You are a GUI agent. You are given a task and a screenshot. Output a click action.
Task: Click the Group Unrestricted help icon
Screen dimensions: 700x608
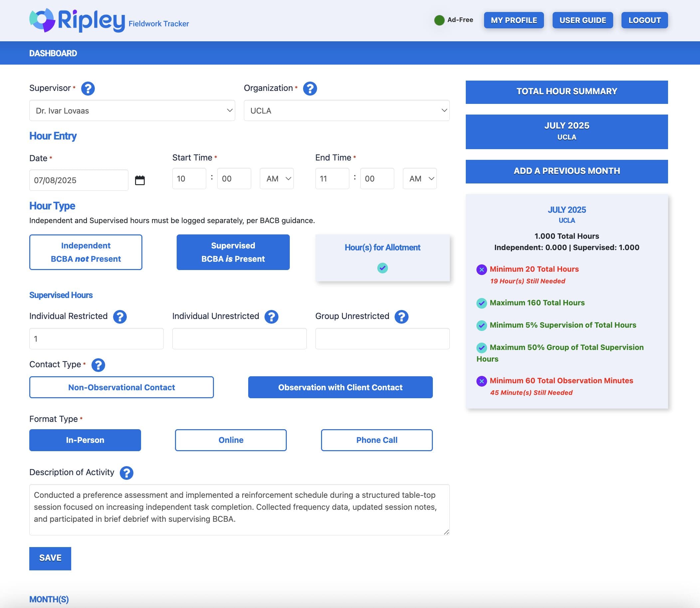pos(401,317)
